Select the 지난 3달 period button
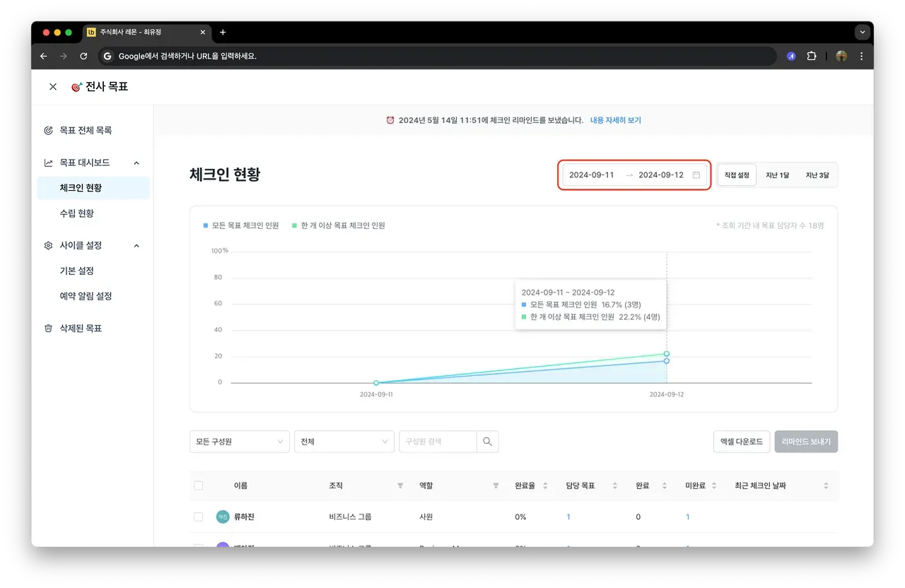This screenshot has width=905, height=588. pyautogui.click(x=817, y=175)
